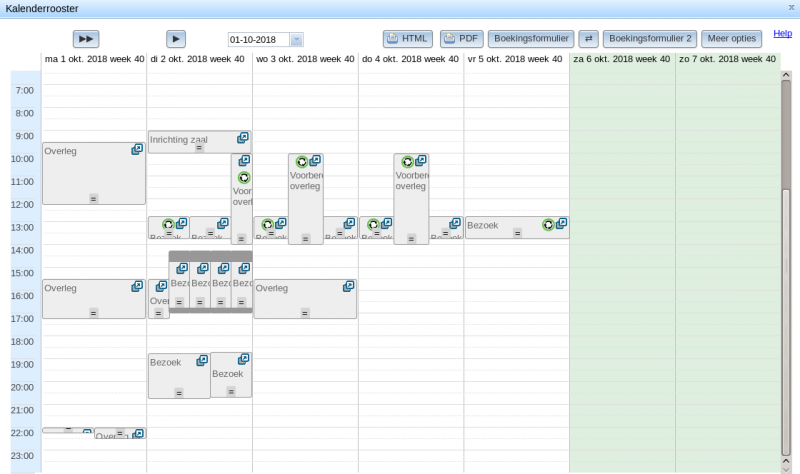Click resize handle of Friday Bezoek
Screen dimensions: 800x474
(x=517, y=233)
